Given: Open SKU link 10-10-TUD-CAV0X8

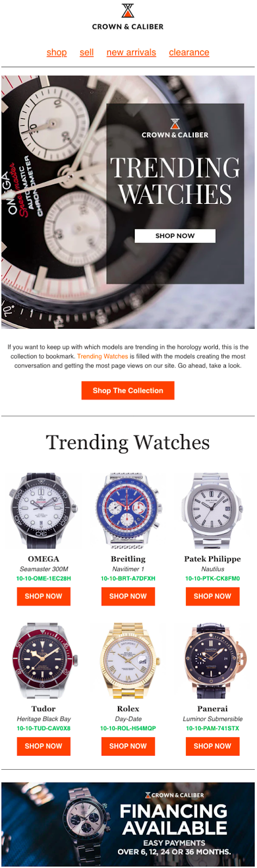Looking at the screenshot, I should [x=43, y=728].
